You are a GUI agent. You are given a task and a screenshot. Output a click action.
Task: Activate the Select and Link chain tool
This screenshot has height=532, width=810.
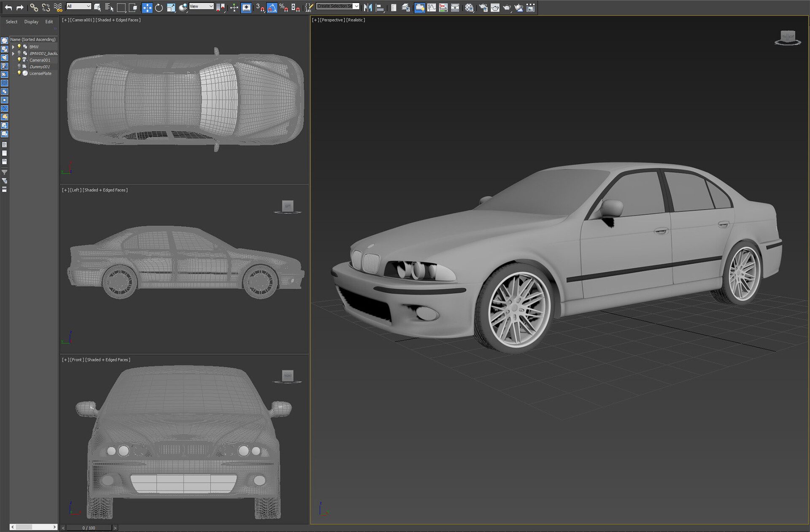[34, 8]
